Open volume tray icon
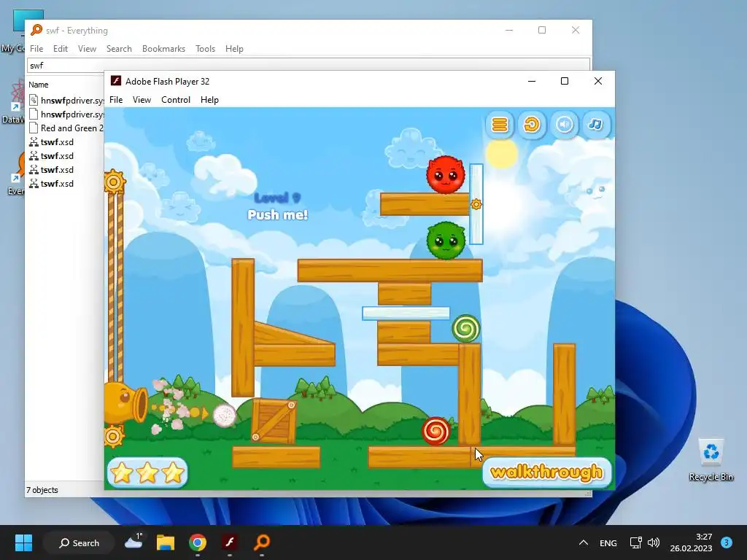Image resolution: width=747 pixels, height=560 pixels. [x=654, y=542]
